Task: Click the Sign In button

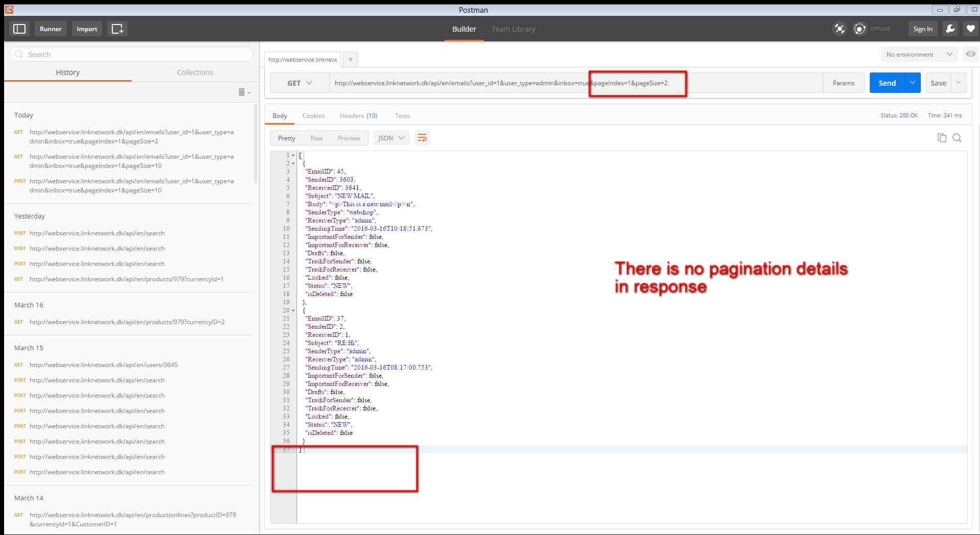Action: coord(923,29)
